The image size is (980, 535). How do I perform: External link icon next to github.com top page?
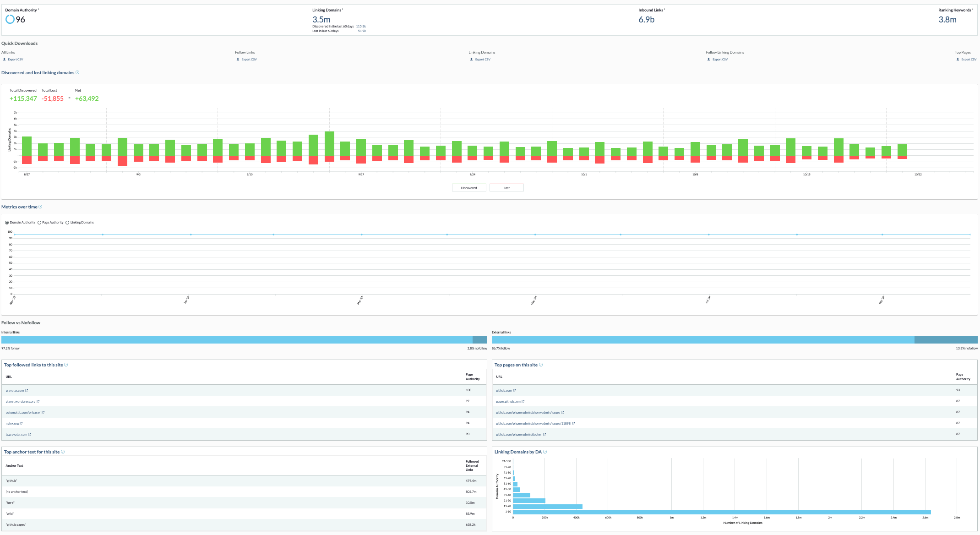[x=514, y=390]
